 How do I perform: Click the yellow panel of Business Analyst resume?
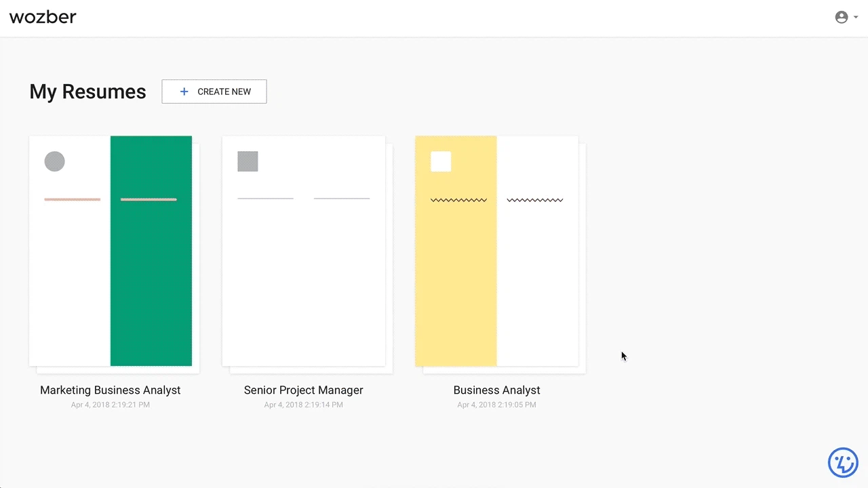(x=456, y=285)
